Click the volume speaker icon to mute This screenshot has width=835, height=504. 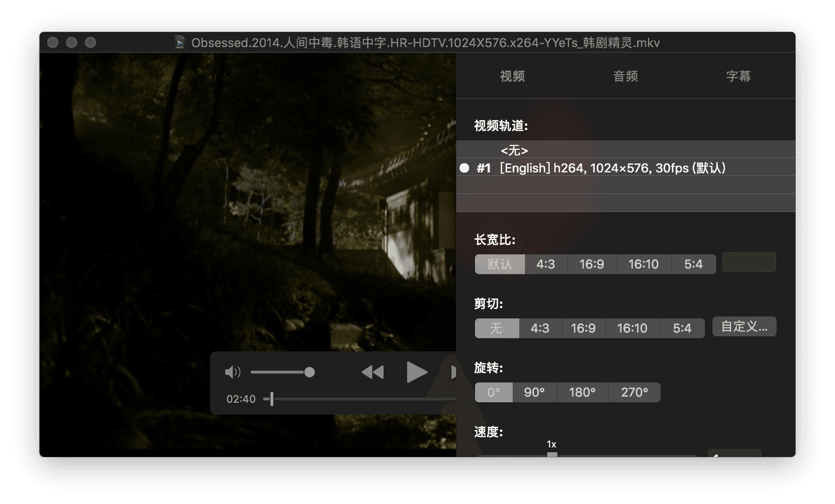pos(232,372)
